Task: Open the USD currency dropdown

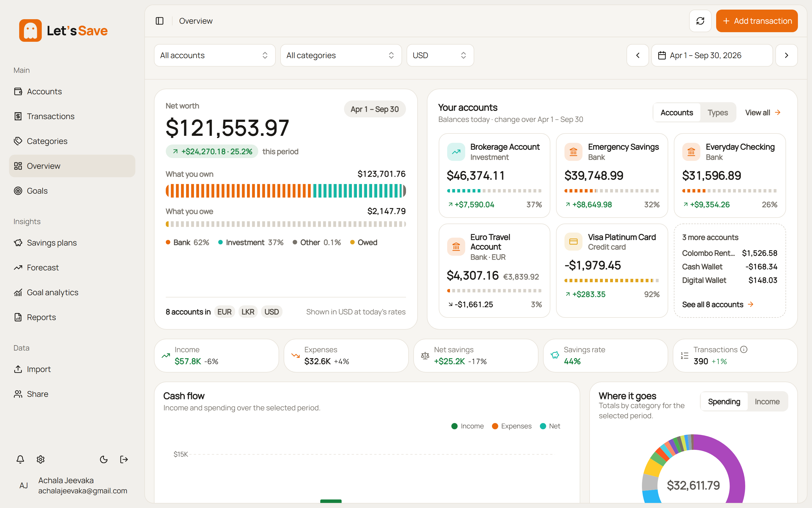Action: (440, 55)
